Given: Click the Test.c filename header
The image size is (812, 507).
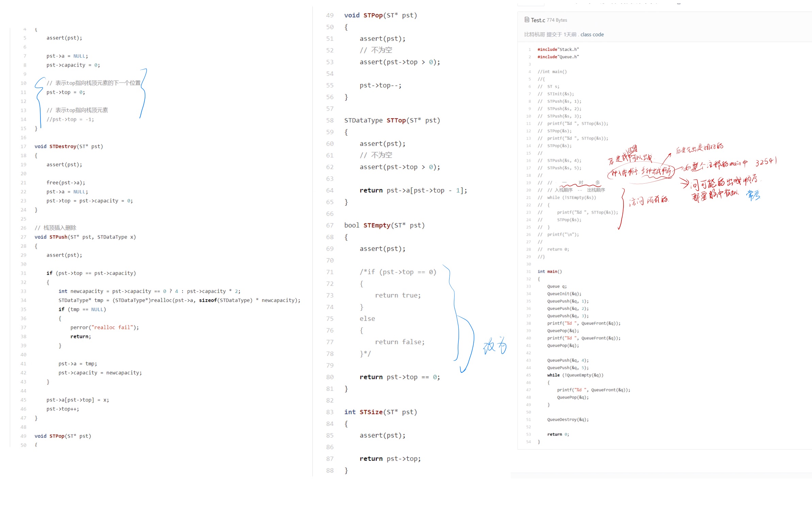Looking at the screenshot, I should click(x=538, y=20).
